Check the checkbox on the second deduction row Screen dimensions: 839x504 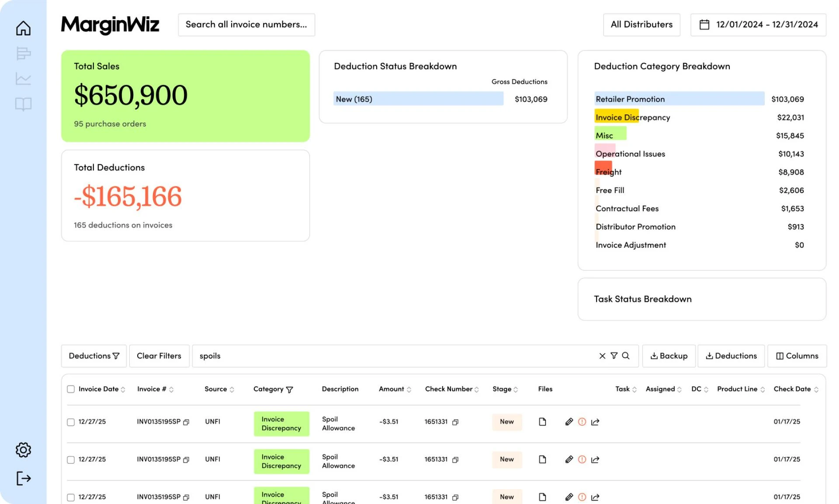tap(71, 459)
